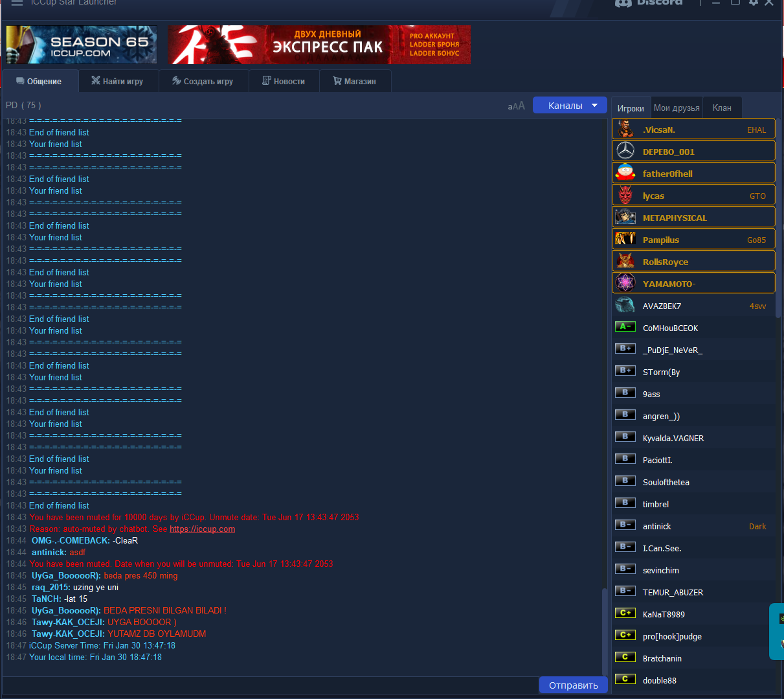Image resolution: width=784 pixels, height=699 pixels.
Task: Click the B rank badge of angren_))
Action: [x=625, y=415]
